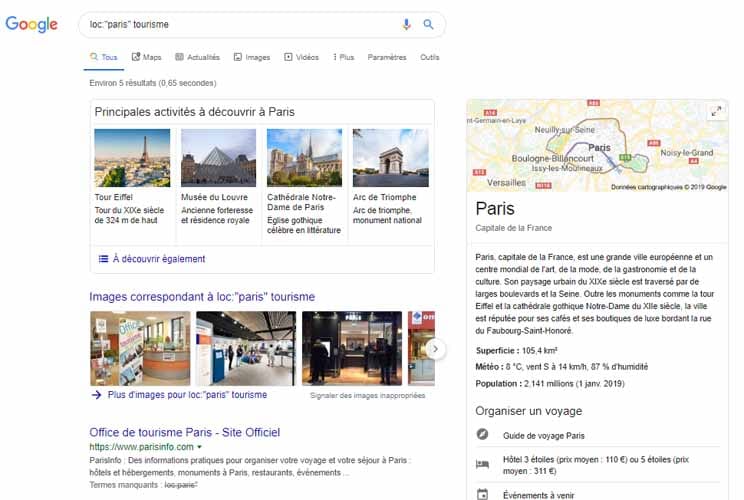Open Office de tourisme Paris - Site Officiel
Screen dimensions: 744x500
click(185, 432)
